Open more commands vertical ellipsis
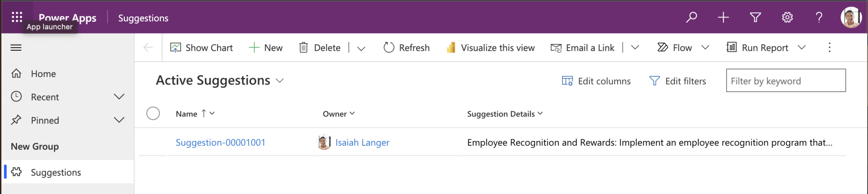This screenshot has height=194, width=868. pos(829,47)
